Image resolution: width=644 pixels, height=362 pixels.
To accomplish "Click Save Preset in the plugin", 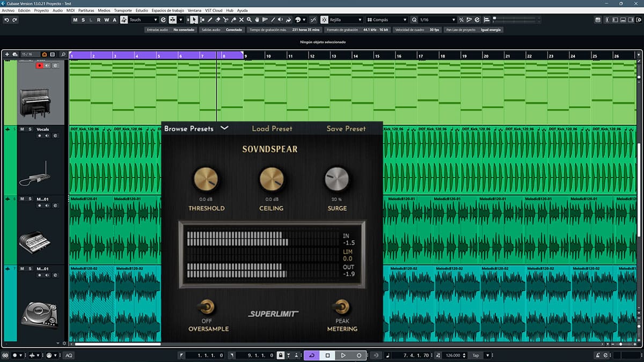I will tap(346, 129).
